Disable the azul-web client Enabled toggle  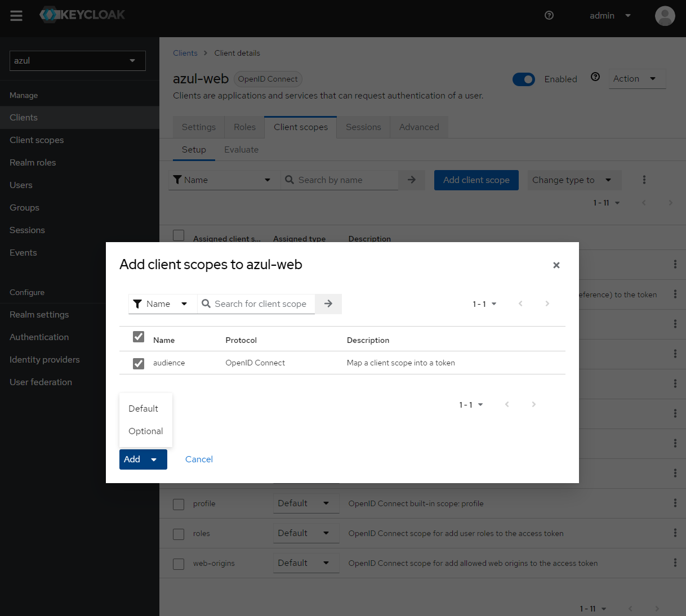coord(524,79)
